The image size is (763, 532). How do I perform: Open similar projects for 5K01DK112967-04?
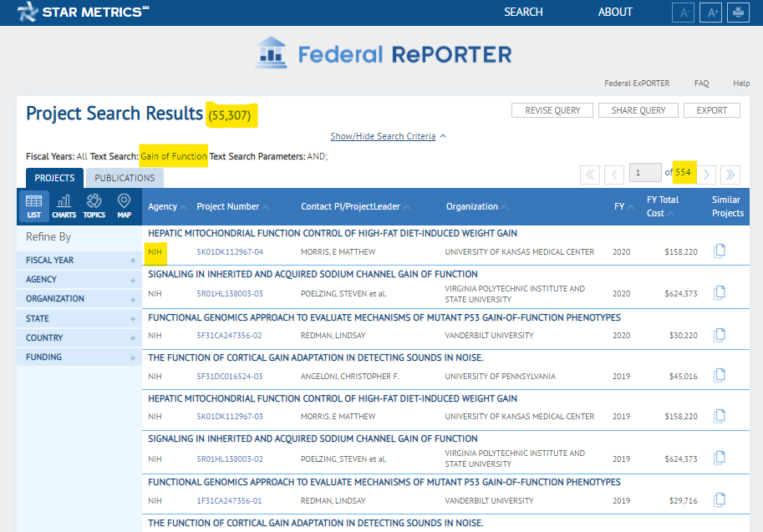(720, 251)
